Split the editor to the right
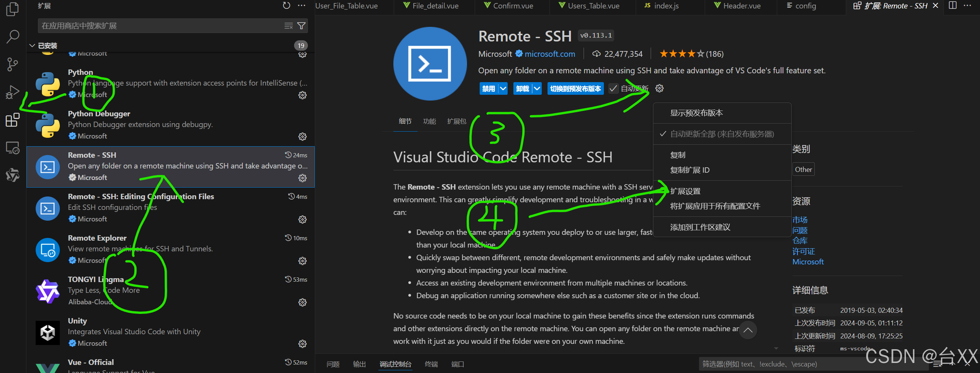 [953, 6]
